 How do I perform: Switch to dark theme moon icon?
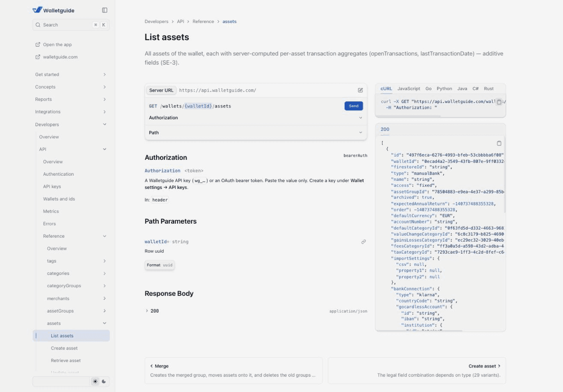(x=104, y=381)
